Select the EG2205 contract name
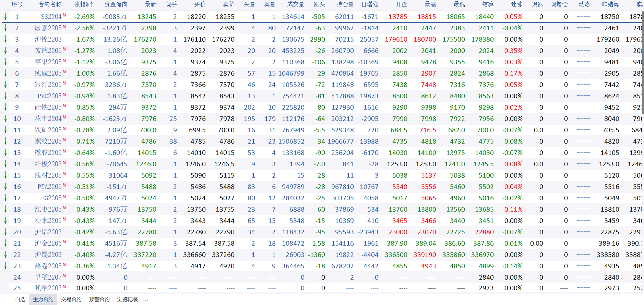This screenshot has width=644, height=305. coord(51,198)
